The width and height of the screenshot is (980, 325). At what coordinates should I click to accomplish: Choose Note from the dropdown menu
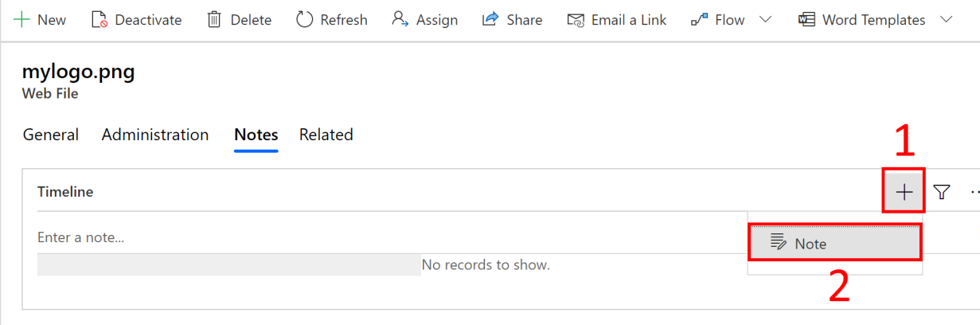click(x=835, y=244)
